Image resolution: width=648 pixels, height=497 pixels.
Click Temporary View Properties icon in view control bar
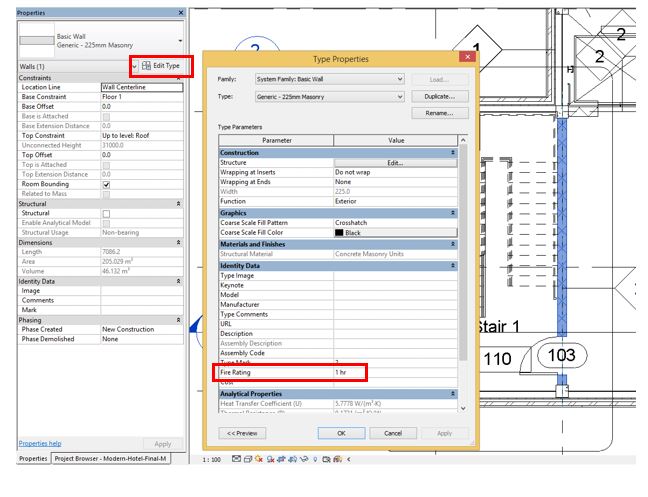coord(326,459)
